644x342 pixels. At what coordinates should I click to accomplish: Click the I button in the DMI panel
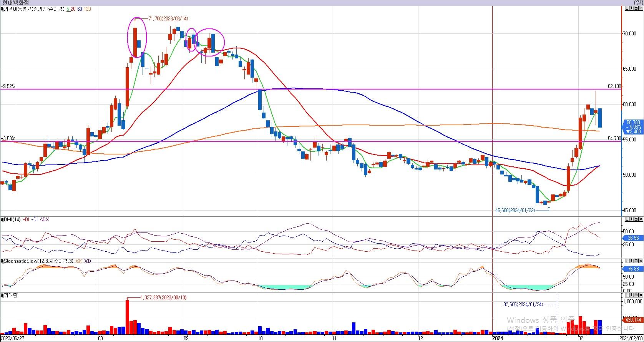632,219
